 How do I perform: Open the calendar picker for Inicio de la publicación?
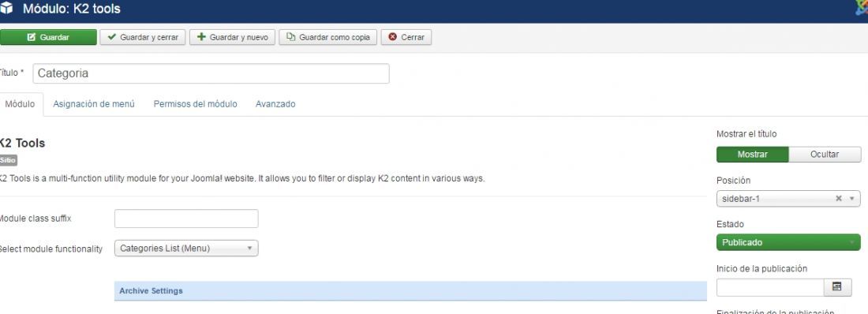click(837, 287)
